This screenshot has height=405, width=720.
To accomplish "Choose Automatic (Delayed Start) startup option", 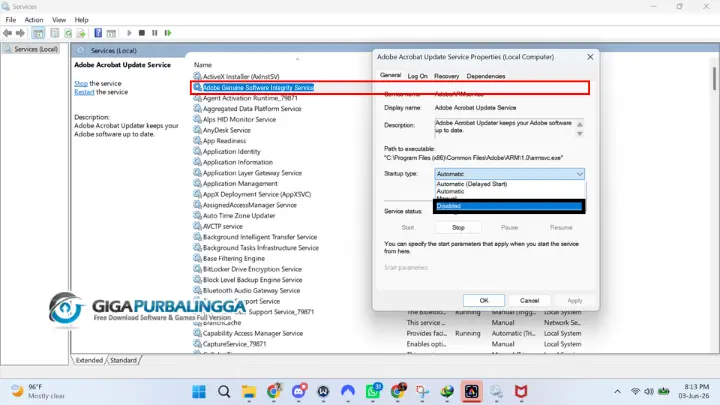I will pos(472,184).
